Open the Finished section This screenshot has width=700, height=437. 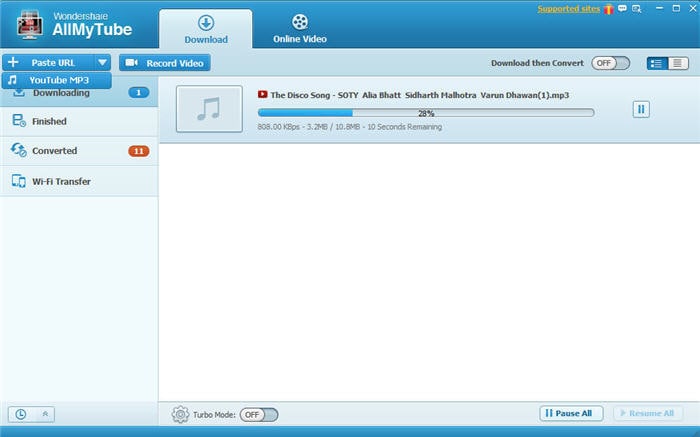[79, 121]
